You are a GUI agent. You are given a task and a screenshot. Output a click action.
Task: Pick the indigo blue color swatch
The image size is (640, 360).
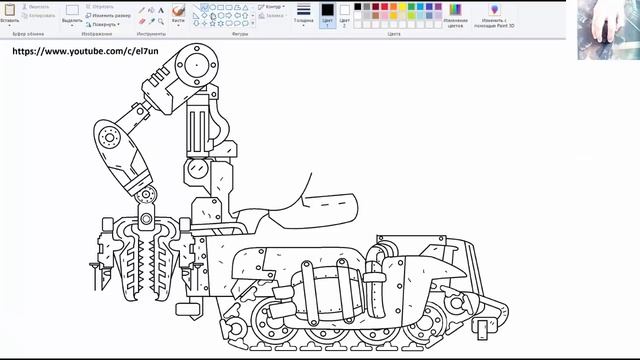tap(429, 7)
